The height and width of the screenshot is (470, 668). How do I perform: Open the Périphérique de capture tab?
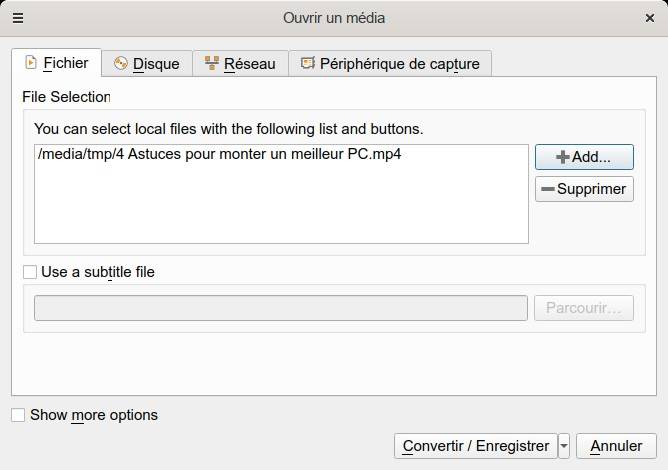[390, 64]
